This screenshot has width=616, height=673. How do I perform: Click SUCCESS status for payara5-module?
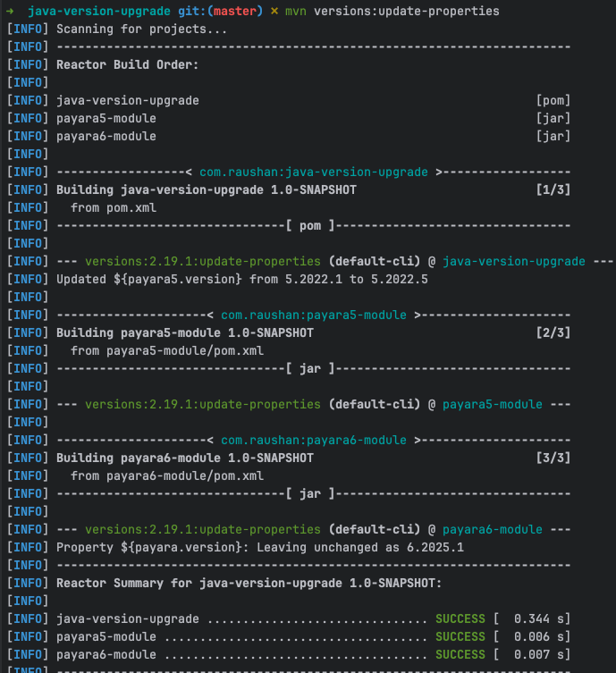(x=460, y=637)
